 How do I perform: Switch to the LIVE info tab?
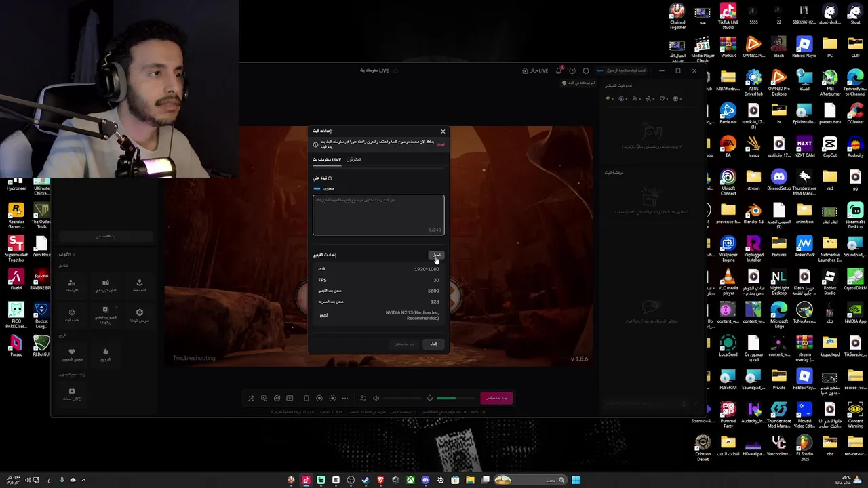(x=327, y=160)
